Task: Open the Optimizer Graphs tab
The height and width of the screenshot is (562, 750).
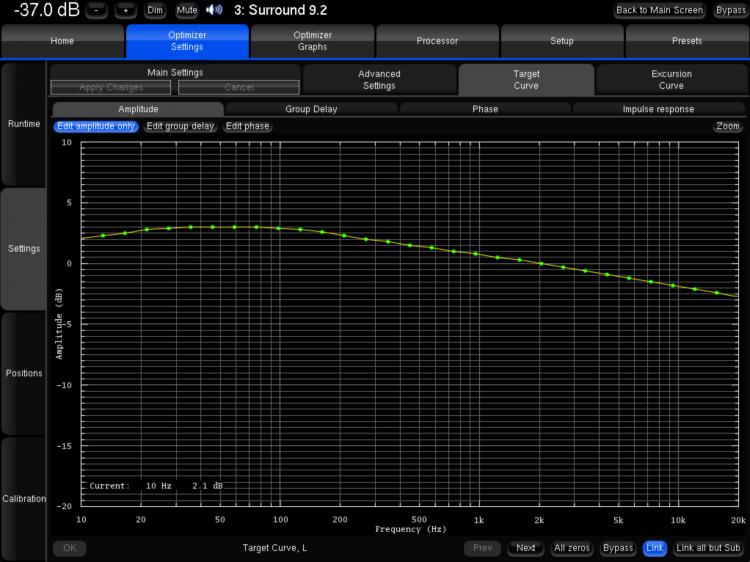Action: point(312,41)
